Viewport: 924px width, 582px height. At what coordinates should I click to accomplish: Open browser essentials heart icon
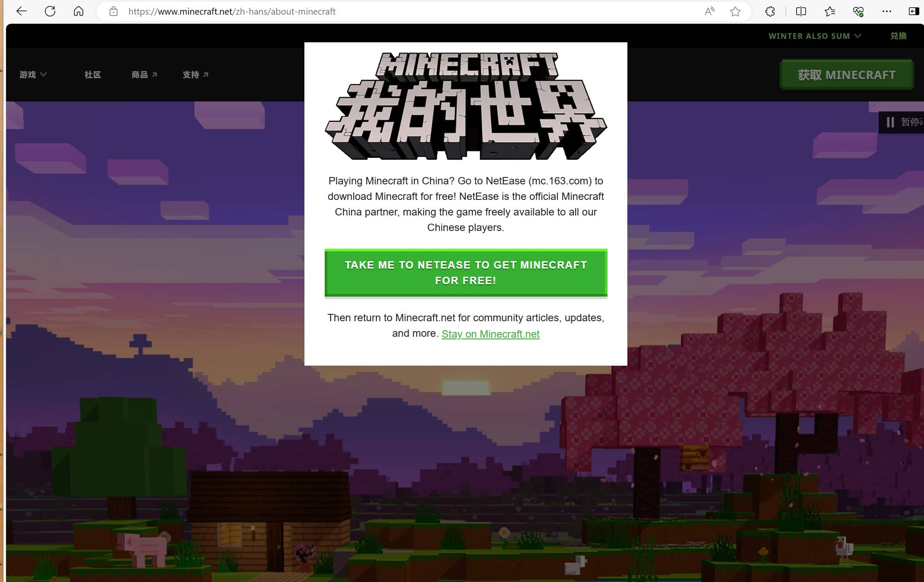coord(858,12)
